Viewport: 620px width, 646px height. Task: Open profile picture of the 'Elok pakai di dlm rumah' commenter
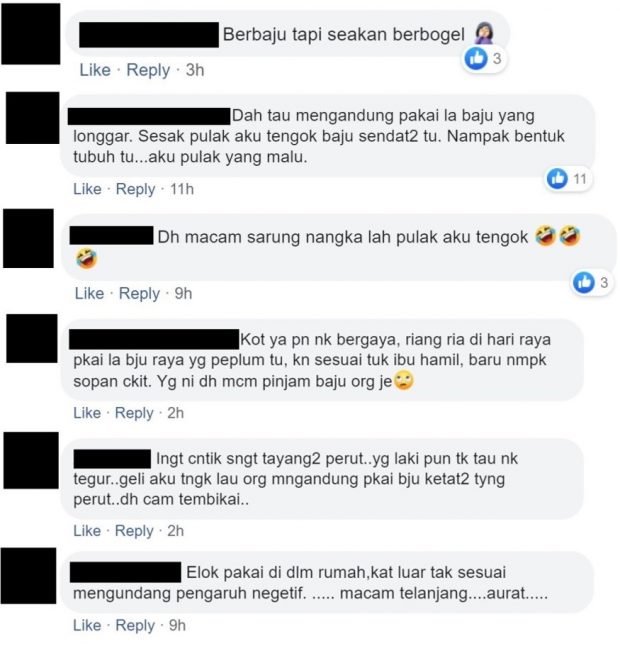coord(28,576)
